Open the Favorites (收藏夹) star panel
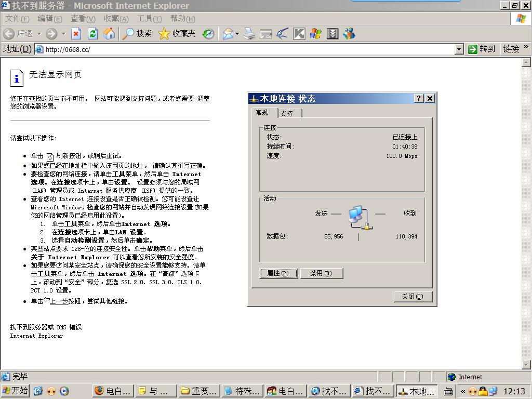The height and width of the screenshot is (399, 532). [177, 34]
